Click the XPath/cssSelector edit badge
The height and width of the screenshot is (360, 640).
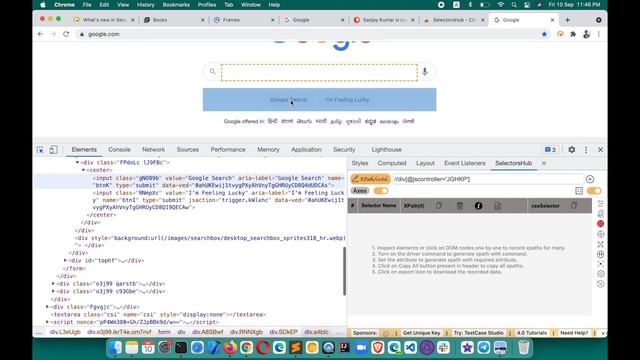tap(371, 179)
